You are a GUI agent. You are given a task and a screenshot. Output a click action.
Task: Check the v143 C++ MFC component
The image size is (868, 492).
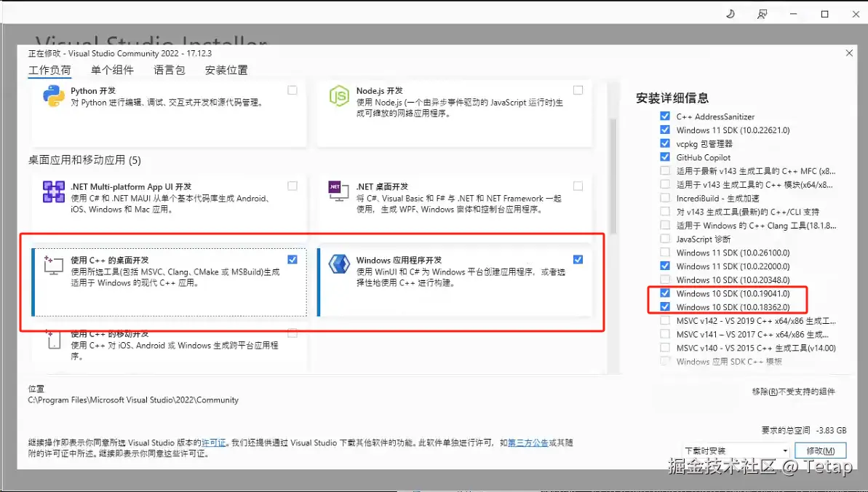pos(665,170)
